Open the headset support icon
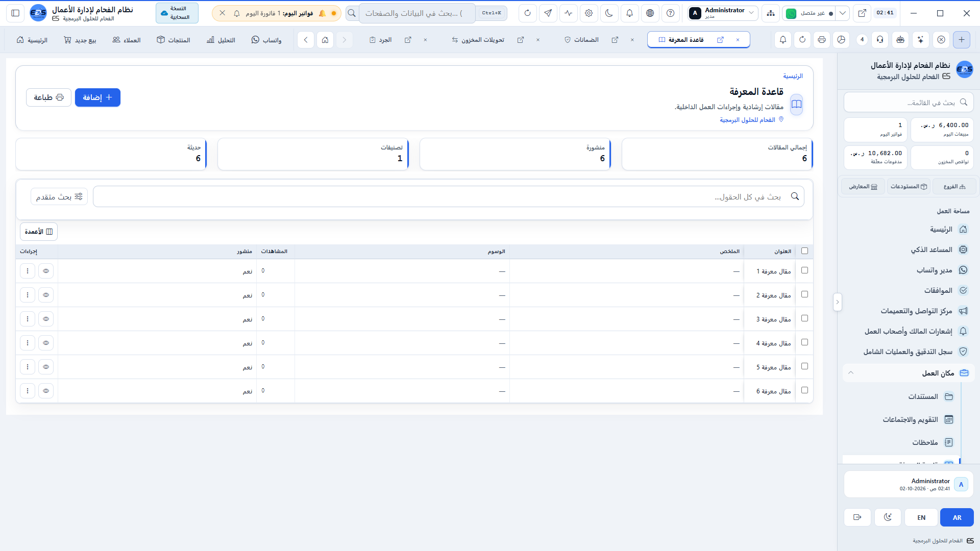 pyautogui.click(x=880, y=40)
